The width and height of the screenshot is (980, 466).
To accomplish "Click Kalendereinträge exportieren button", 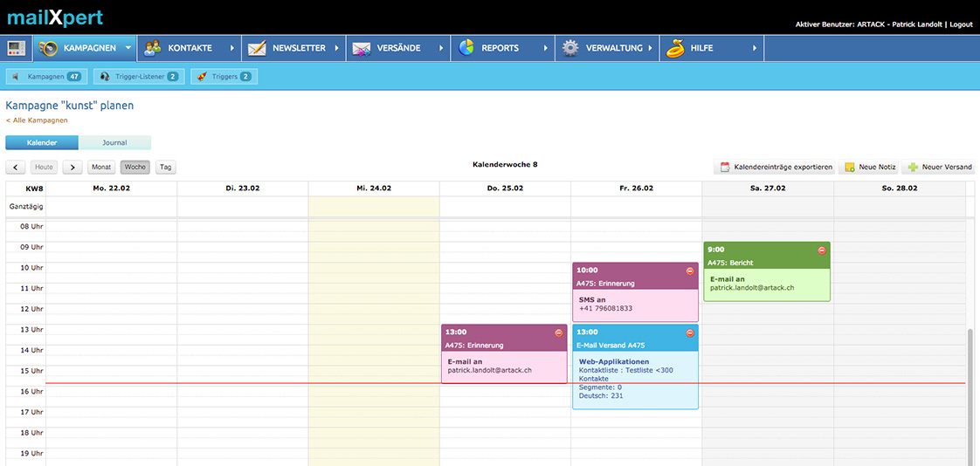I will point(774,167).
